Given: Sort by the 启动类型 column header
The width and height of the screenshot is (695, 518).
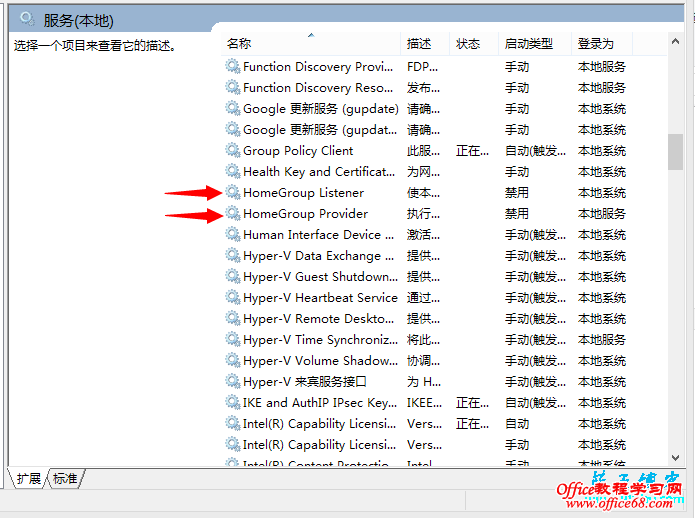Looking at the screenshot, I should pyautogui.click(x=535, y=43).
